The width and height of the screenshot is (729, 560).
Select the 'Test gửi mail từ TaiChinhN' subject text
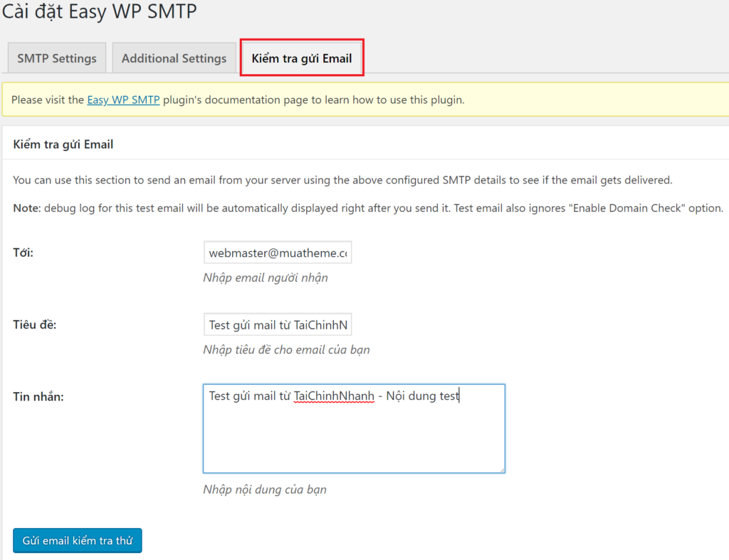[278, 324]
